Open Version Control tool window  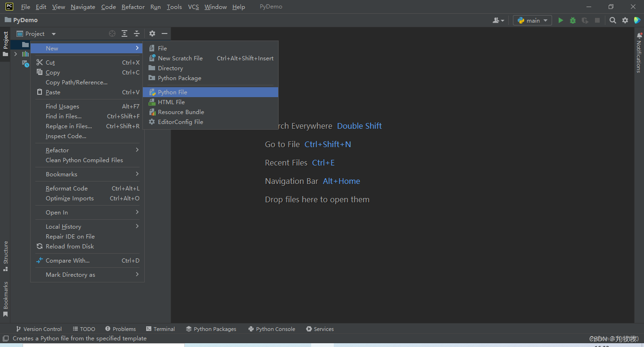[39, 329]
